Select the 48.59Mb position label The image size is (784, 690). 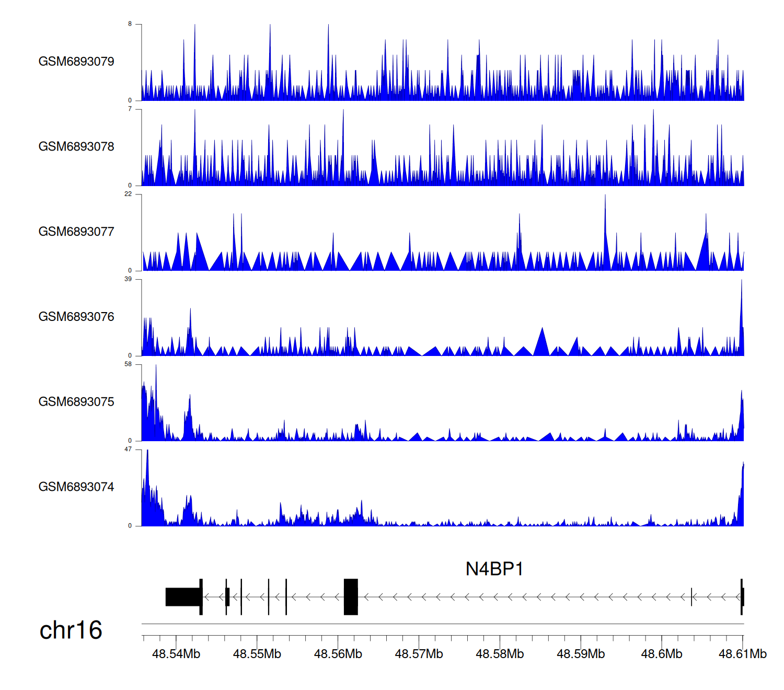[x=581, y=654]
